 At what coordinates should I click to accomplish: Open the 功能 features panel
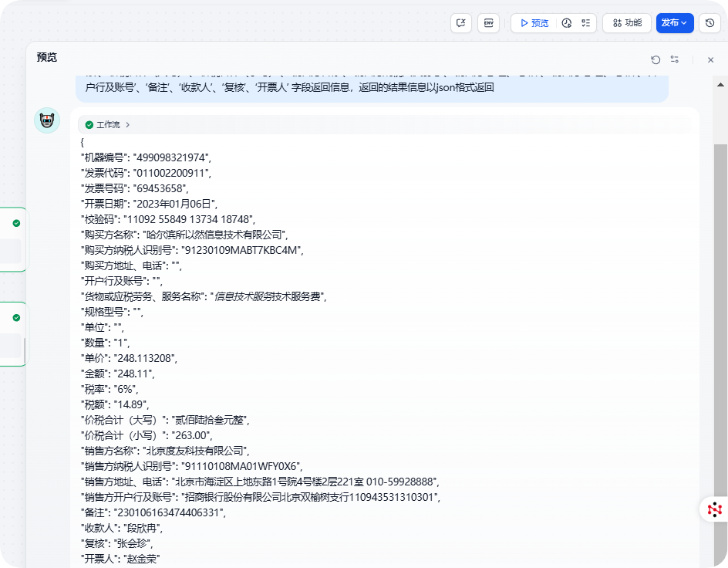[x=627, y=22]
